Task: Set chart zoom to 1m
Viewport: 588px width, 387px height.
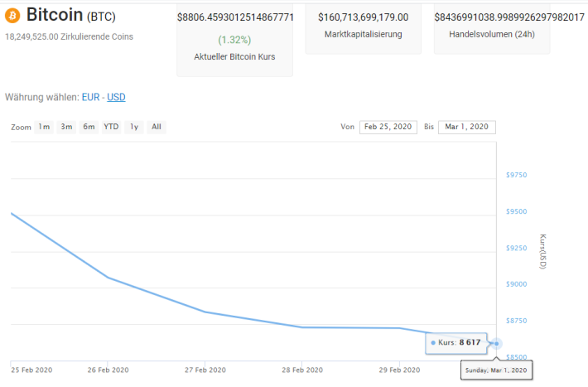Action: (x=44, y=127)
